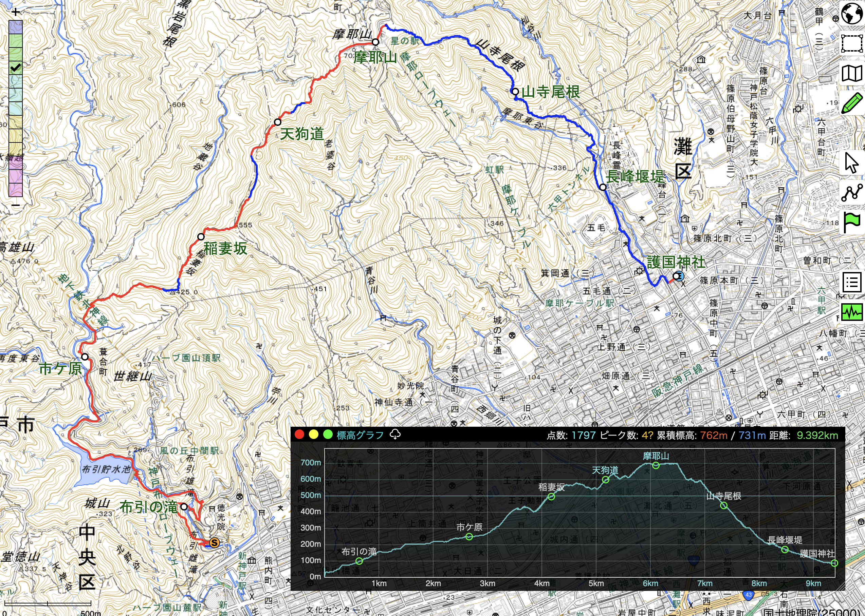The height and width of the screenshot is (616, 865).
Task: Click the cloud download icon in graph header
Action: coord(395,435)
